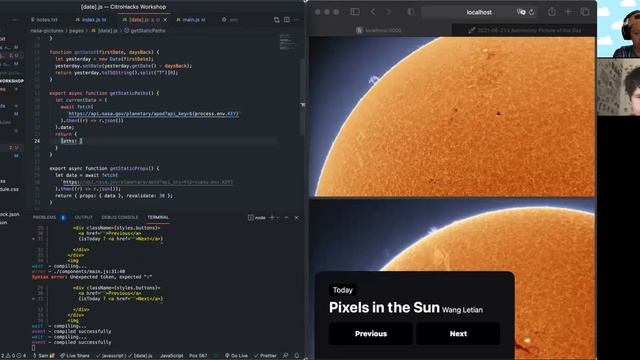Select the JavaScript language mode
The width and height of the screenshot is (640, 360).
pos(171,356)
